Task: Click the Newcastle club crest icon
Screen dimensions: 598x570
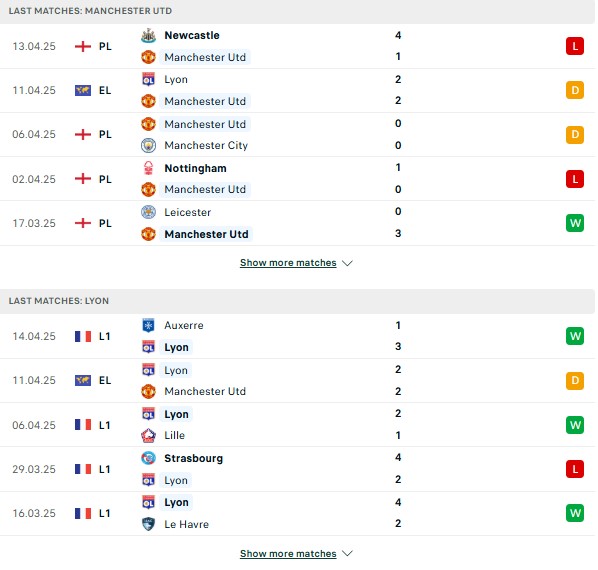Action: (148, 35)
